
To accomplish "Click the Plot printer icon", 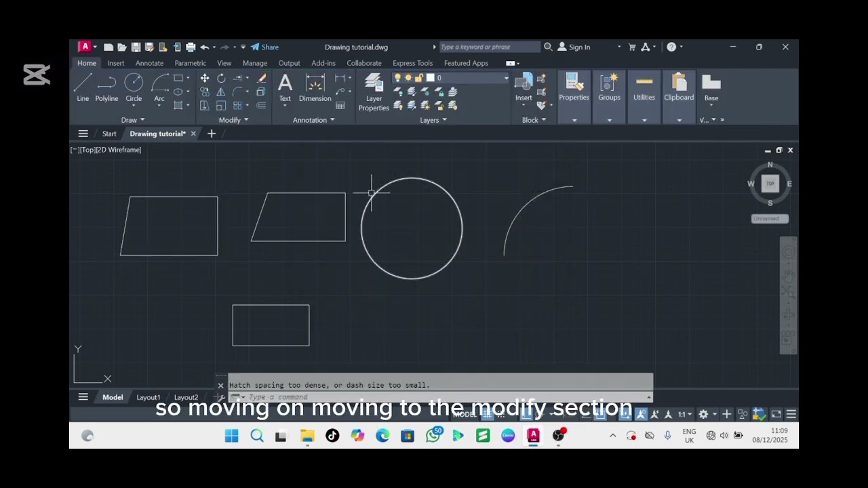I will point(191,47).
